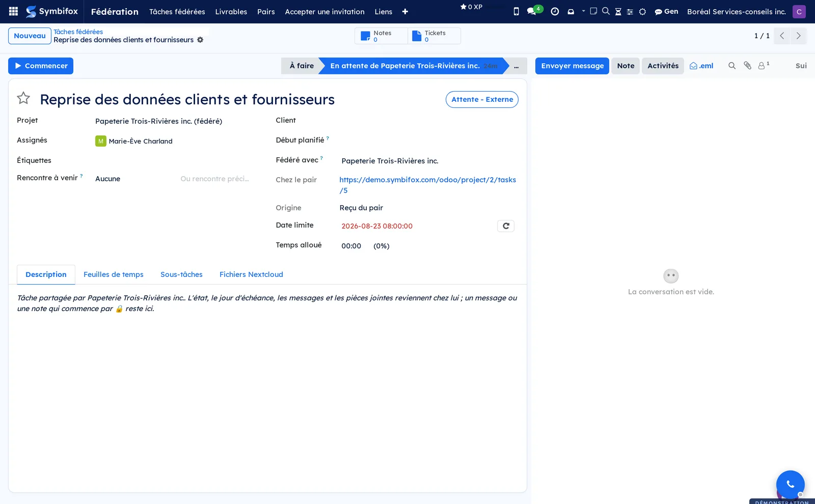Start the timer with Commencer
The width and height of the screenshot is (815, 504).
[41, 66]
